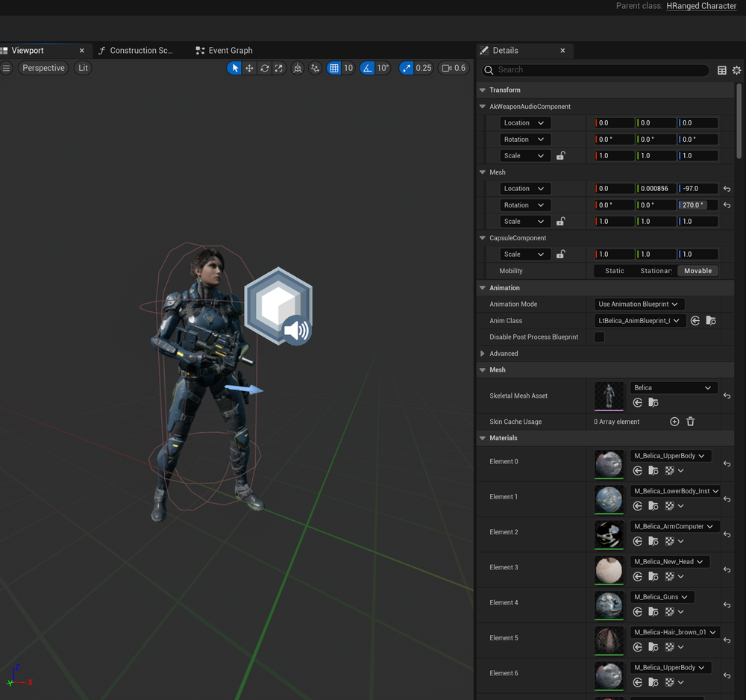The width and height of the screenshot is (746, 700).
Task: Enable Disable Post Process Blueprint checkbox
Action: (599, 337)
